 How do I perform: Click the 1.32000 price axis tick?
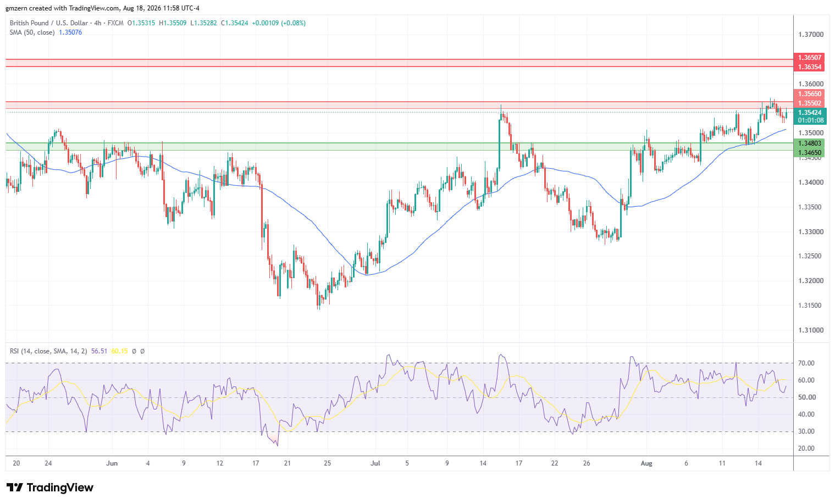pos(811,281)
